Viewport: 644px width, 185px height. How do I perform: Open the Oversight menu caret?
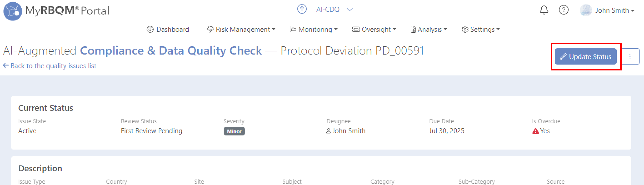(394, 30)
